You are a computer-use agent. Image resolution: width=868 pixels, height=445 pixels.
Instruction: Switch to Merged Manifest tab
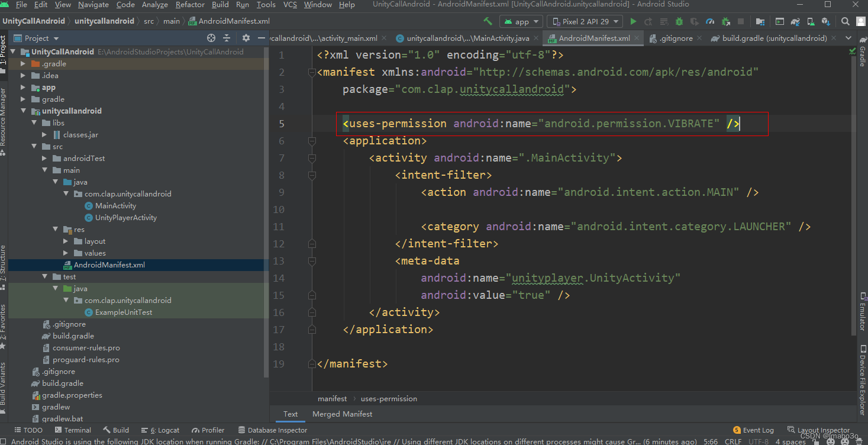click(x=343, y=414)
